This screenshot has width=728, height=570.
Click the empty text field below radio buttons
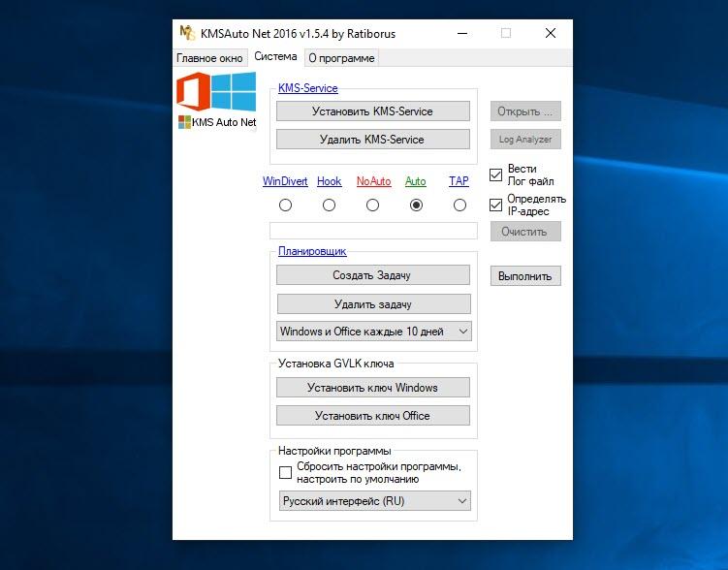point(373,231)
